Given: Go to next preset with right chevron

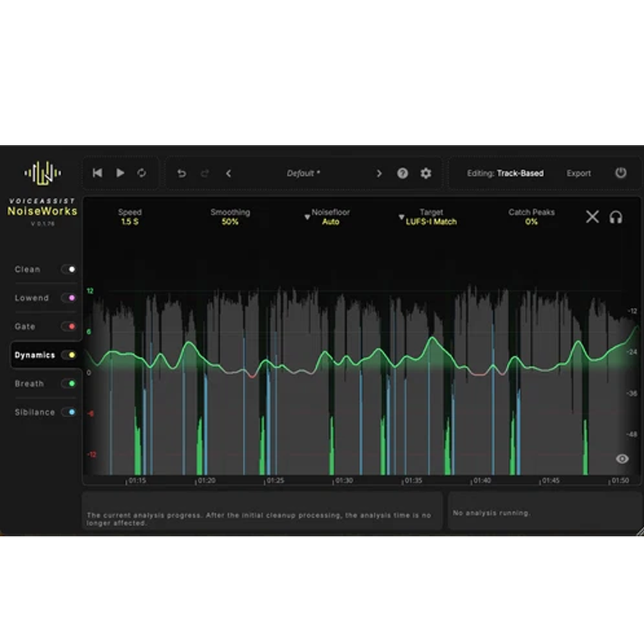Looking at the screenshot, I should coord(379,173).
